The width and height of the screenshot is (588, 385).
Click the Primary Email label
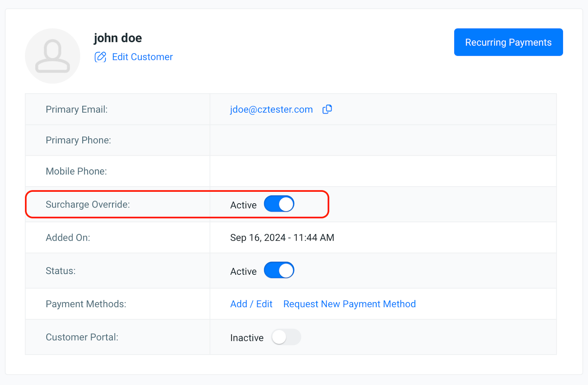76,109
